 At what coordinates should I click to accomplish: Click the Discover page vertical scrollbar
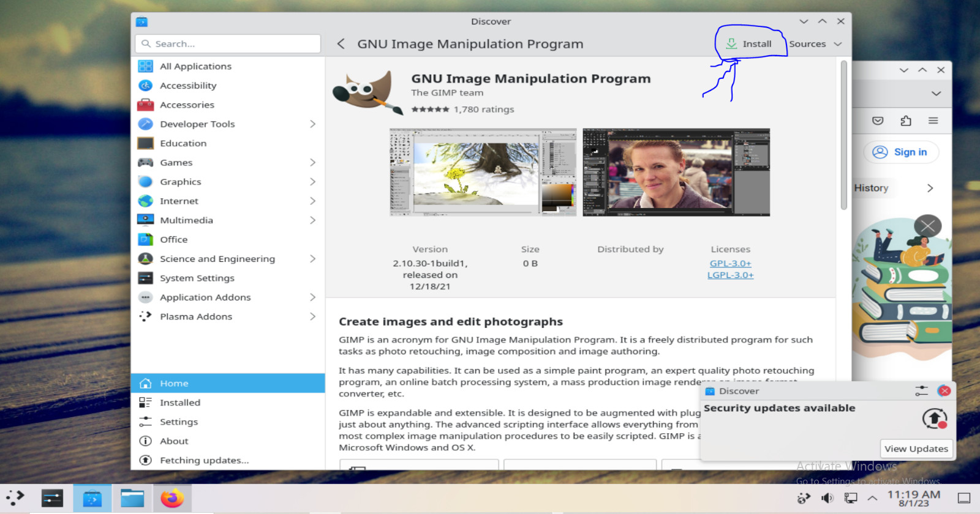[844, 135]
